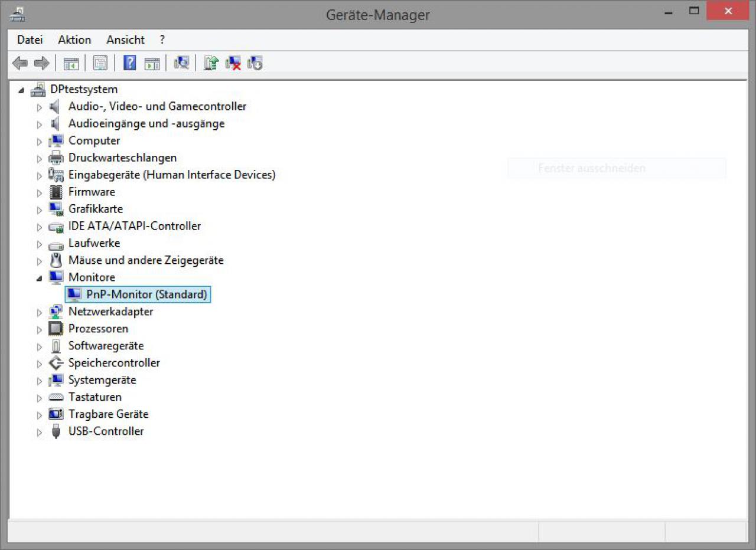This screenshot has height=550, width=756.
Task: Expand the Druckwarteschlangen arrow
Action: pos(40,158)
